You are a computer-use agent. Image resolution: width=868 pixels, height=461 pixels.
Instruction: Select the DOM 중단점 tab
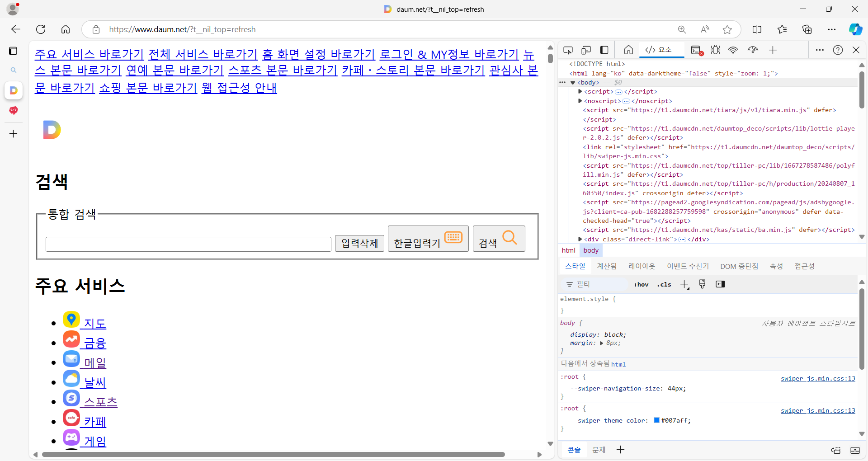(x=739, y=266)
